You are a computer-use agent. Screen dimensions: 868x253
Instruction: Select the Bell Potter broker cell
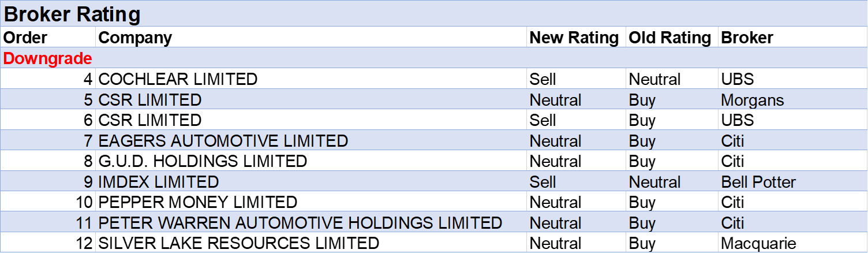758,182
